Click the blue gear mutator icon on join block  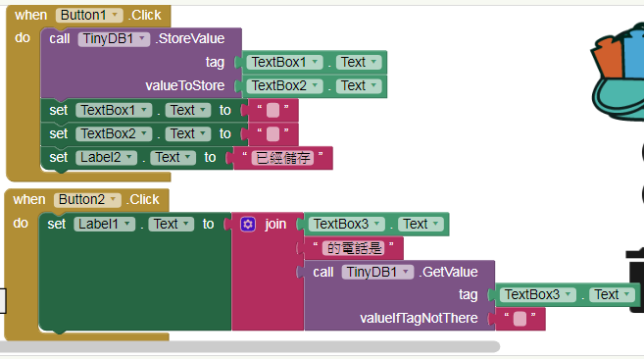coord(248,225)
